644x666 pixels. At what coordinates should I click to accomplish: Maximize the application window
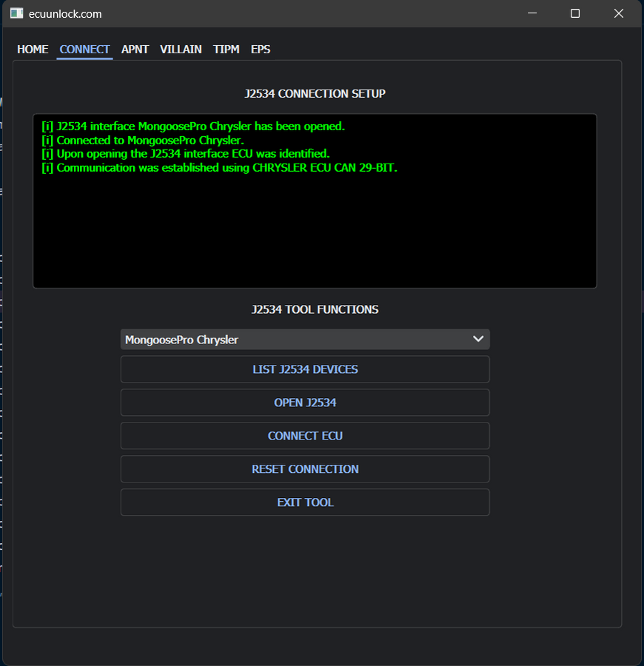click(575, 13)
